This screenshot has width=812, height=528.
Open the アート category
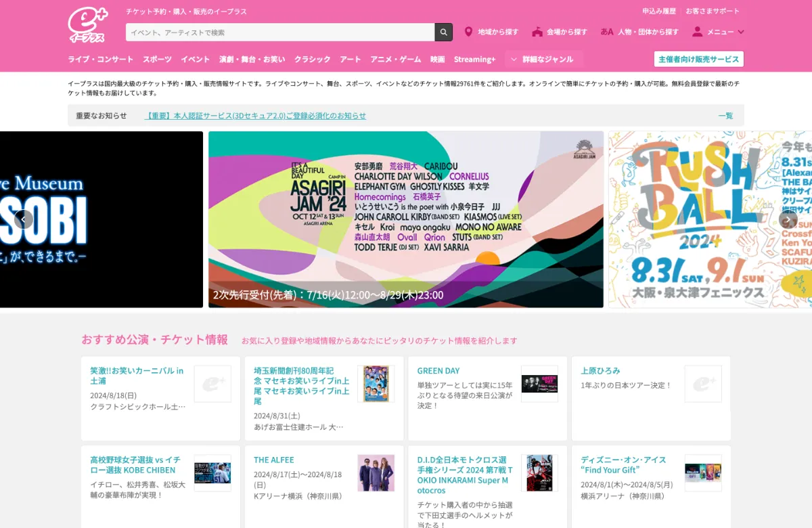pos(351,60)
